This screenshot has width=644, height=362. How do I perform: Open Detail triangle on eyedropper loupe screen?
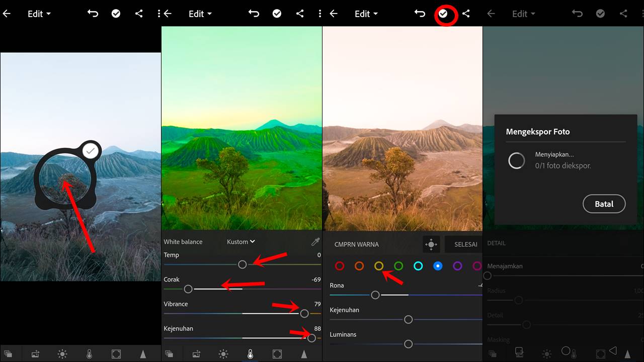[x=143, y=354]
